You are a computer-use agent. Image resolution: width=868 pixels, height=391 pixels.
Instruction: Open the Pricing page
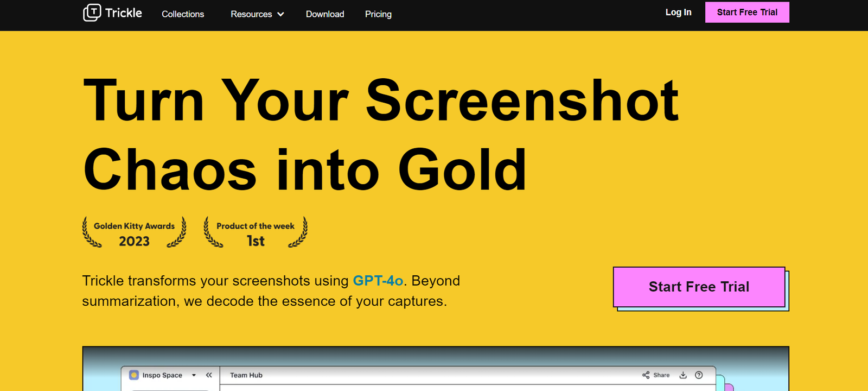[x=378, y=14]
